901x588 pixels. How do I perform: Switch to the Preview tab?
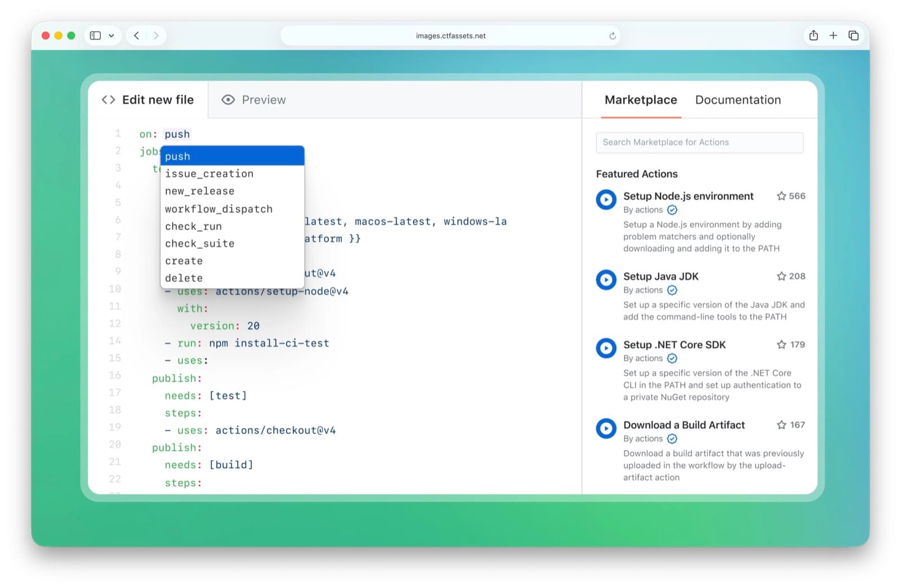(x=253, y=100)
